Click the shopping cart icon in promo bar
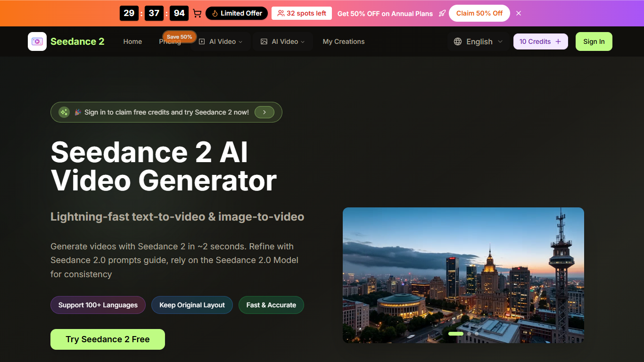The width and height of the screenshot is (644, 362). [x=197, y=13]
